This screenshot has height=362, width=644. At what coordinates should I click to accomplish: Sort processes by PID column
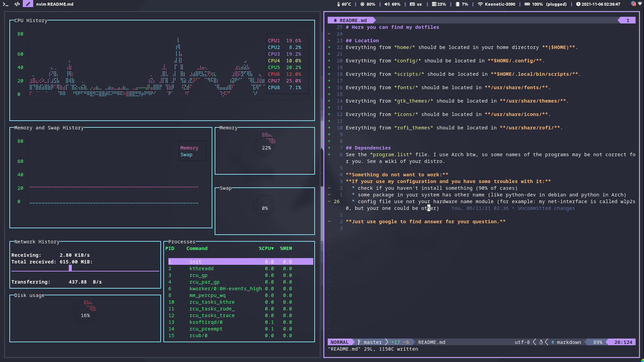(170, 248)
